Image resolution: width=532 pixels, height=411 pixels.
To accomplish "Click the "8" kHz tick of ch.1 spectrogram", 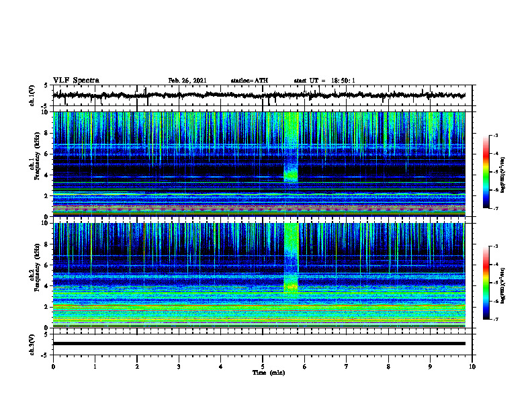I will [46, 133].
